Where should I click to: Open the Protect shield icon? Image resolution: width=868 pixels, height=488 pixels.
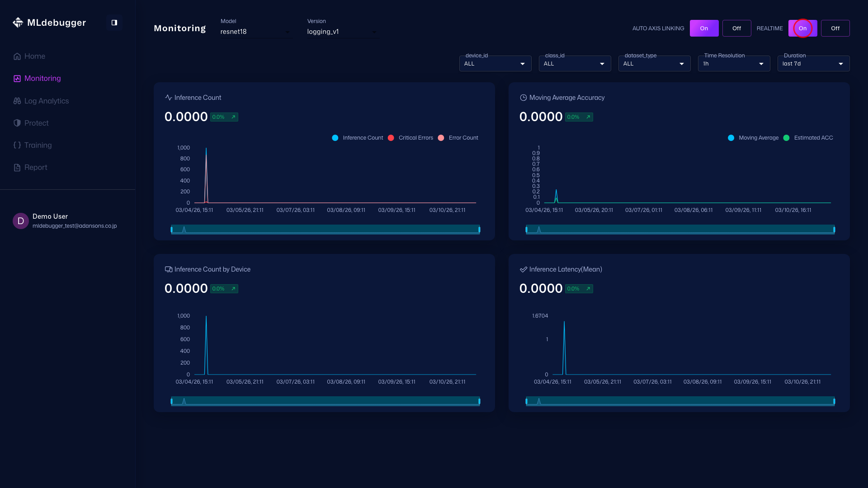17,123
